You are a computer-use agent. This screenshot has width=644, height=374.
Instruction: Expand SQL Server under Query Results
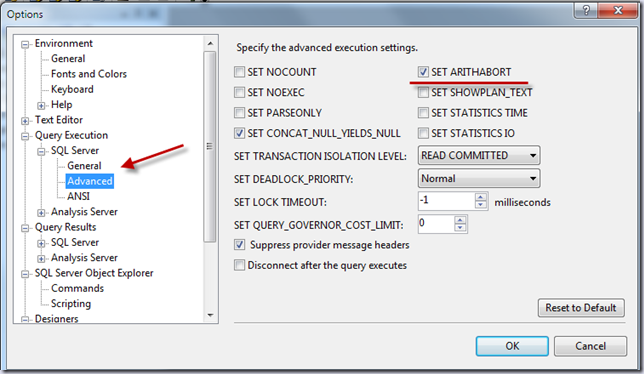(x=41, y=243)
